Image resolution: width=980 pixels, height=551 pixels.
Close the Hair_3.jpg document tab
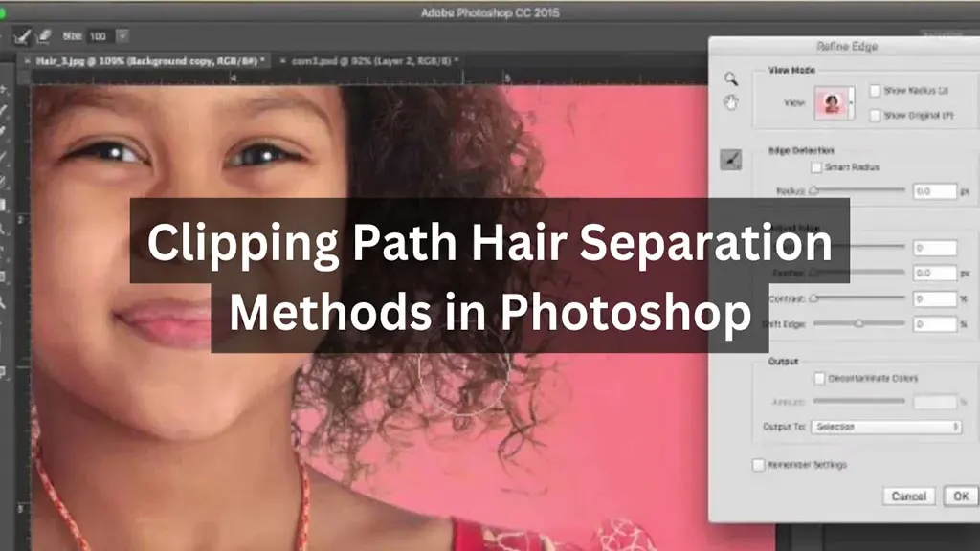point(27,61)
